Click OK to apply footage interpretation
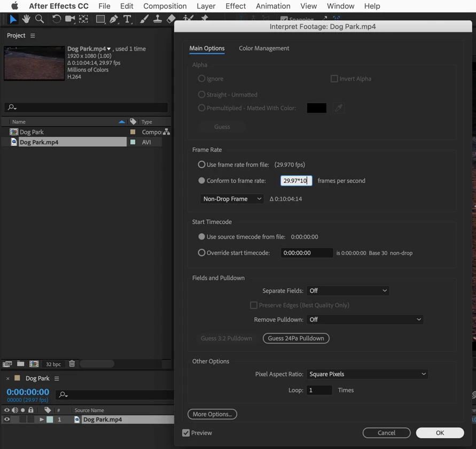476x449 pixels. coord(440,433)
